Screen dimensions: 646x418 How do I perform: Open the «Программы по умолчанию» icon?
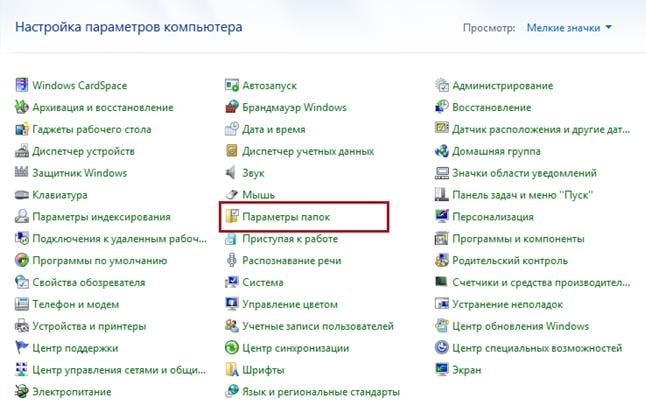(21, 260)
